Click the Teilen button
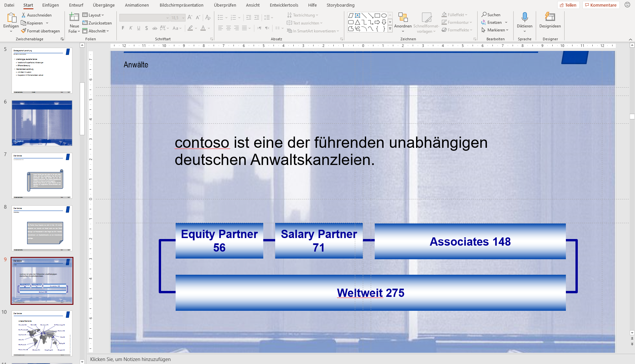Image resolution: width=635 pixels, height=364 pixels. pyautogui.click(x=569, y=5)
